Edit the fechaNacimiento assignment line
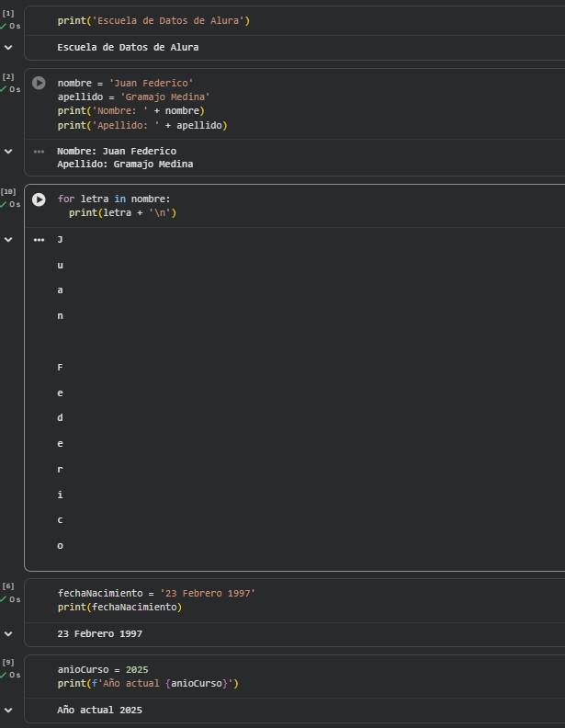This screenshot has height=728, width=565. pos(156,593)
